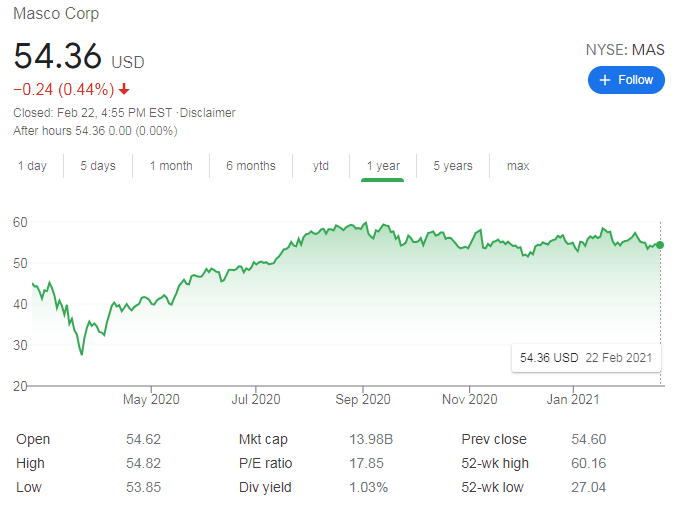
Task: Switch to the 5 days tab
Action: (98, 166)
